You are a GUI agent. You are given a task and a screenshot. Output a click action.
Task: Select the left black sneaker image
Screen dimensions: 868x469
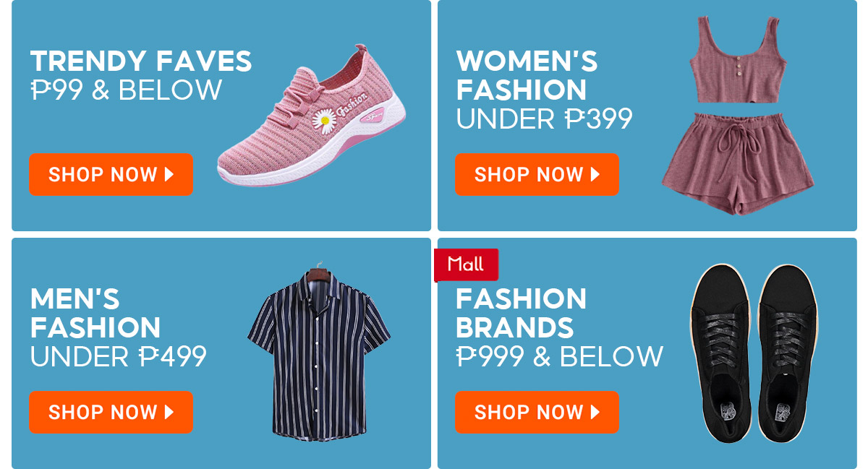[721, 353]
